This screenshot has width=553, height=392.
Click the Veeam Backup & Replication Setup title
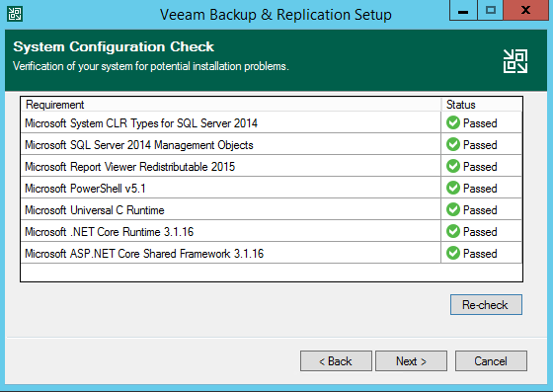click(x=276, y=15)
